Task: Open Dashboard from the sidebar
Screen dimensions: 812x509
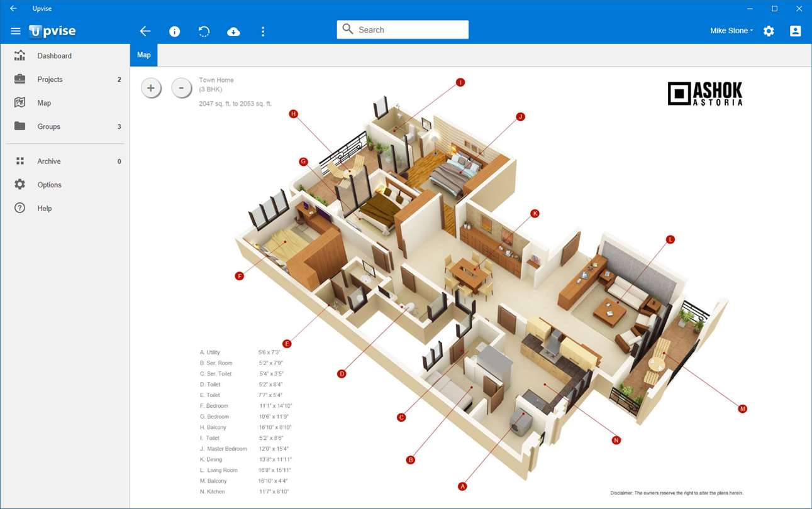Action: click(65, 56)
